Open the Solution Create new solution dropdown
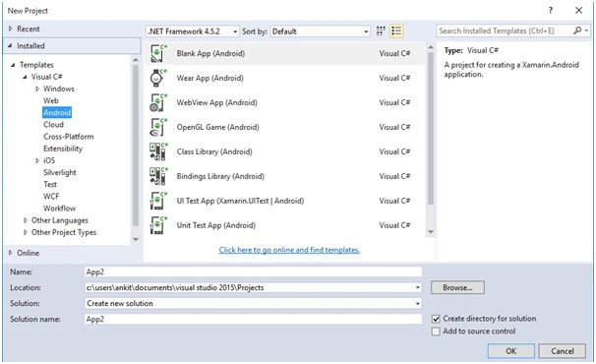This screenshot has height=364, width=596. [x=418, y=303]
